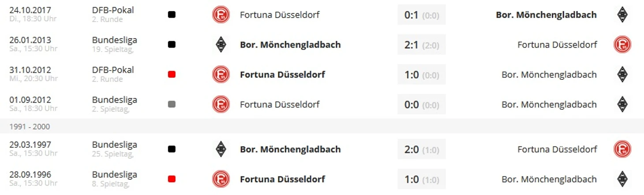Image resolution: width=644 pixels, height=195 pixels.
Task: Click Fortuna away crest in 26.01.2013 row
Action: [x=622, y=45]
